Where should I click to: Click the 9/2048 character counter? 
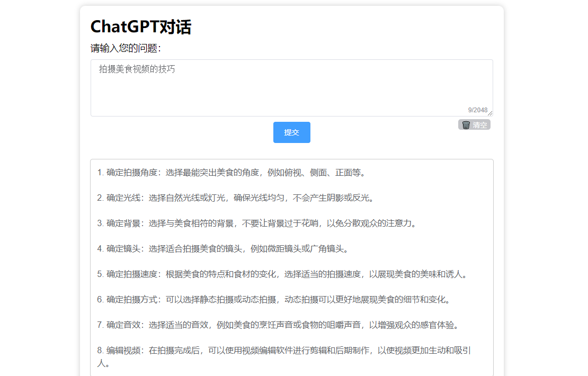pos(477,110)
